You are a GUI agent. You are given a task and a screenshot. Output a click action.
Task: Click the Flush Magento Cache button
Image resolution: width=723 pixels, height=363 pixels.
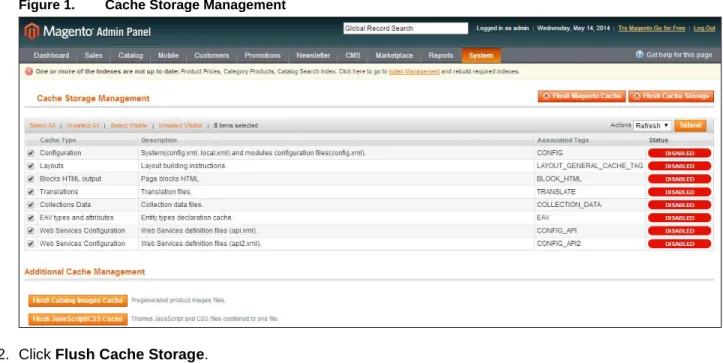581,96
